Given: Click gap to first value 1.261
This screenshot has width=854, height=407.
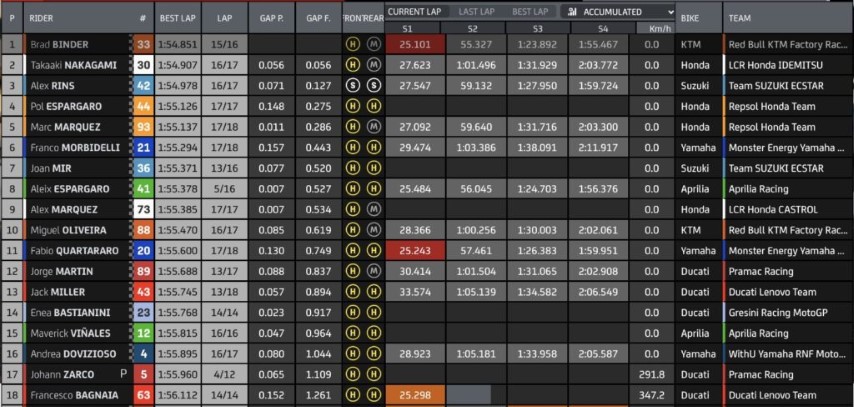Looking at the screenshot, I should pos(319,395).
